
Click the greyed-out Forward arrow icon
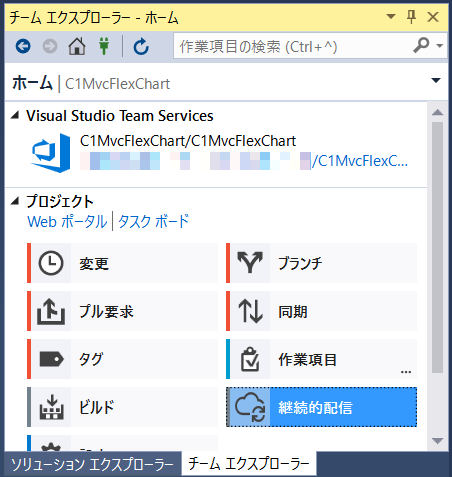coord(50,46)
